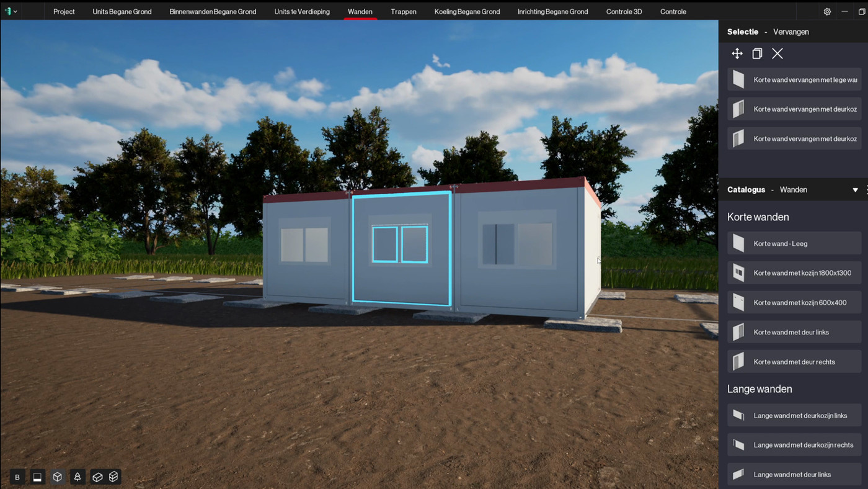
Task: Duplicate selection with the copy icon
Action: tap(757, 54)
